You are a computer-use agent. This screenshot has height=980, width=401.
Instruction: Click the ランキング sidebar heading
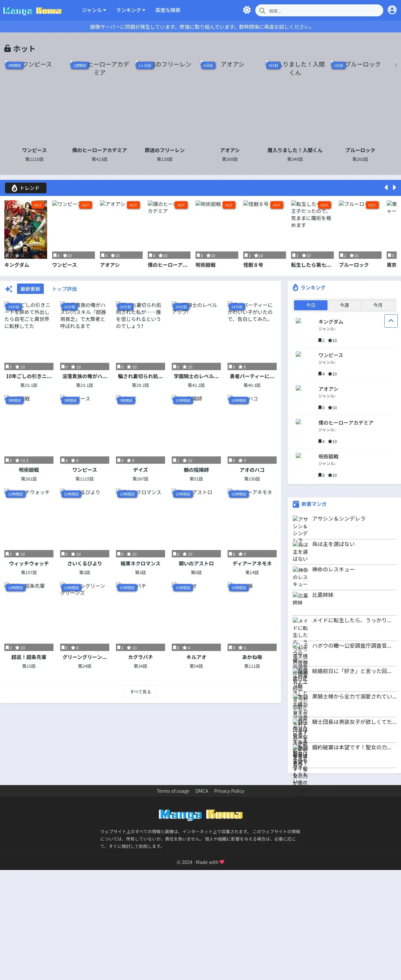click(x=313, y=288)
